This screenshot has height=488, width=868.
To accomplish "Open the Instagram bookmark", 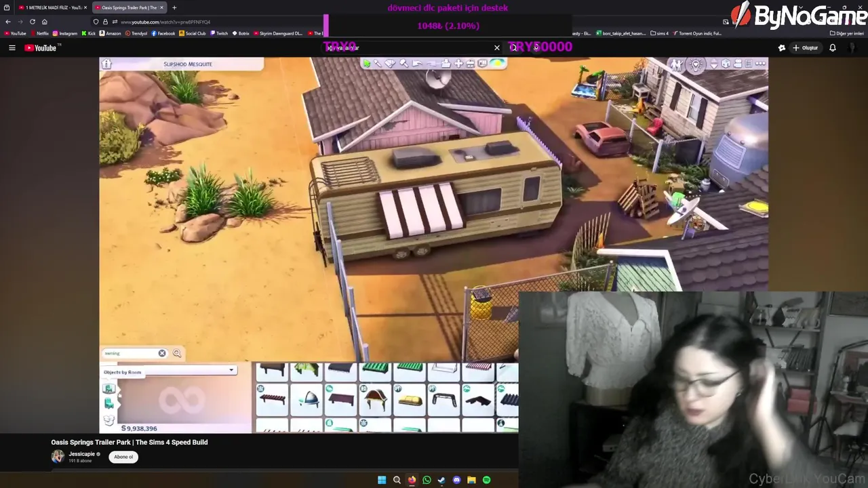I will [x=65, y=33].
